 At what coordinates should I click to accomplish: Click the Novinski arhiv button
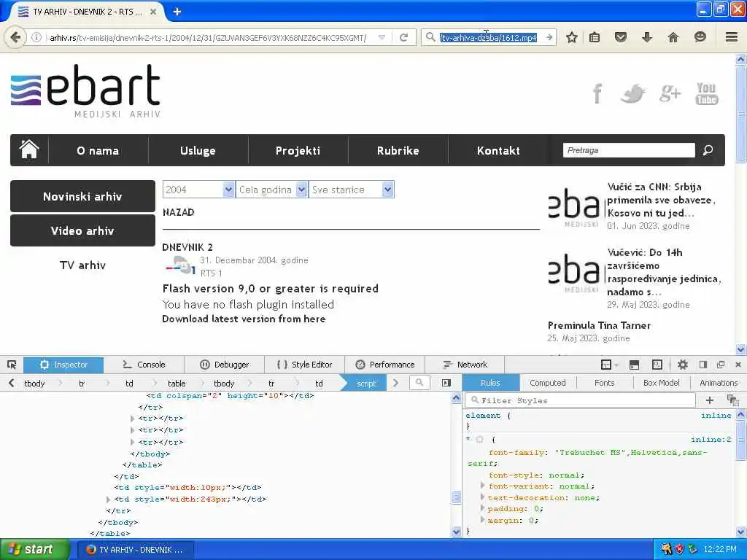pyautogui.click(x=82, y=196)
